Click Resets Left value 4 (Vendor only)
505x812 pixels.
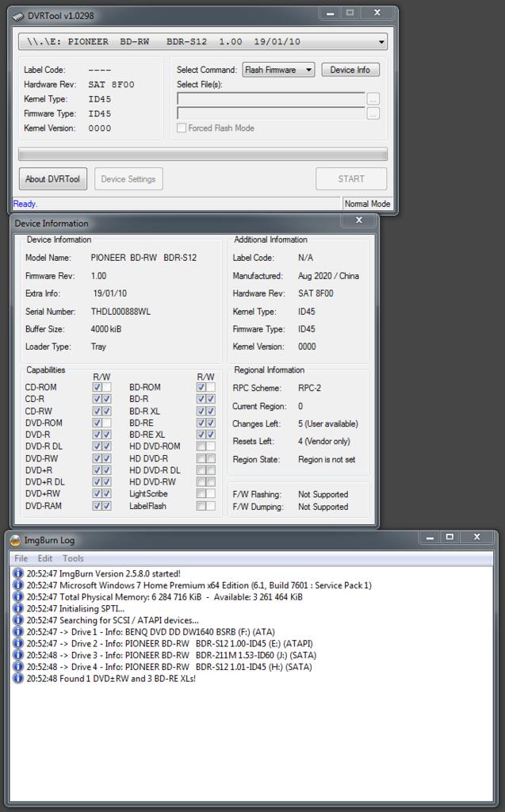point(323,441)
